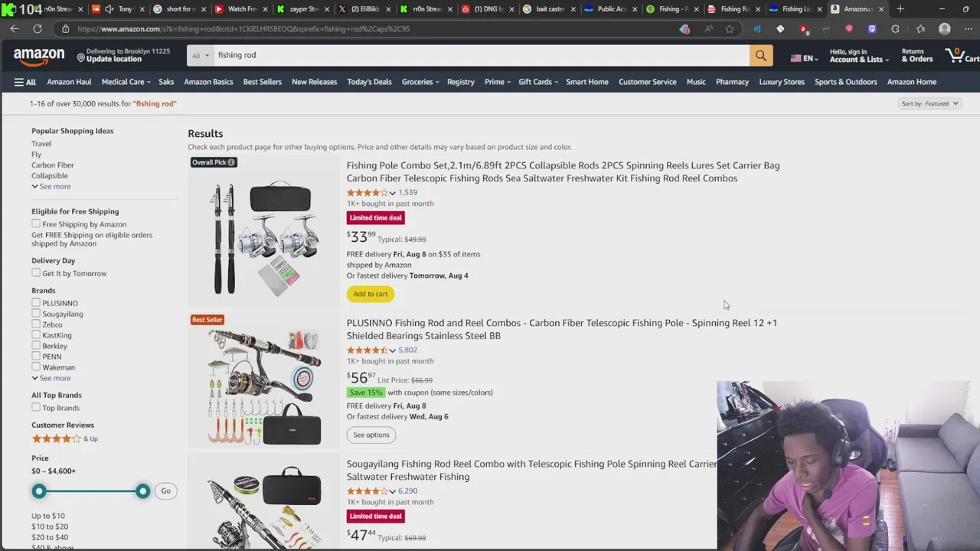This screenshot has width=980, height=551.
Task: Open the Sort by Featured dropdown
Action: (929, 103)
